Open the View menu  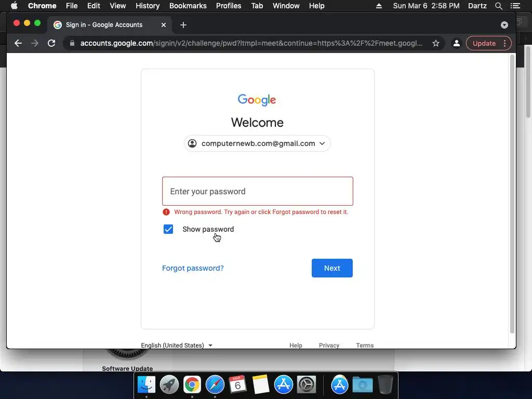[118, 6]
